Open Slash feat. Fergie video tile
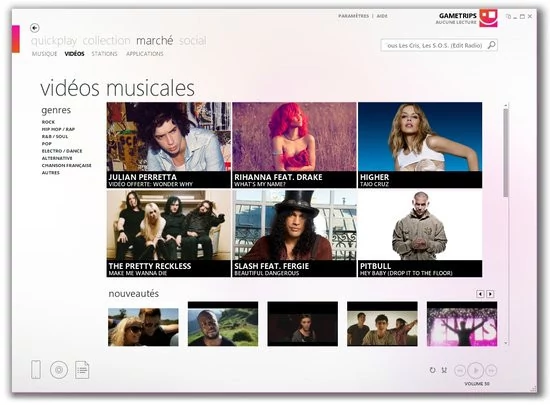Screen dimensions: 550x405 click(x=294, y=234)
